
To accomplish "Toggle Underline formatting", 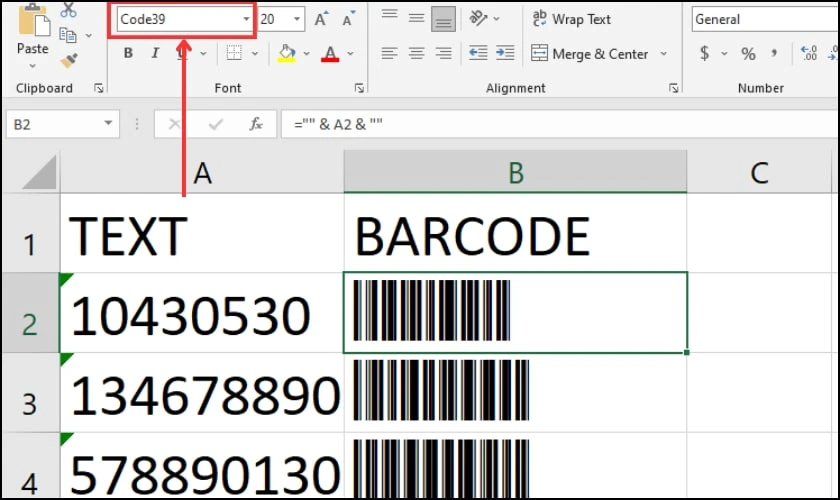I will 181,54.
